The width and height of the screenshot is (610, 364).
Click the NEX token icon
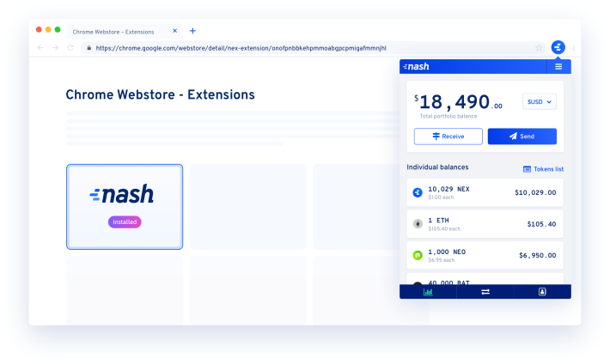pyautogui.click(x=418, y=192)
